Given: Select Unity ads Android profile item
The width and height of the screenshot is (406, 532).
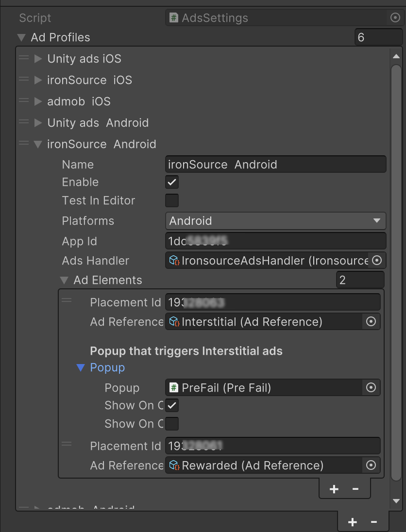Looking at the screenshot, I should pyautogui.click(x=98, y=123).
